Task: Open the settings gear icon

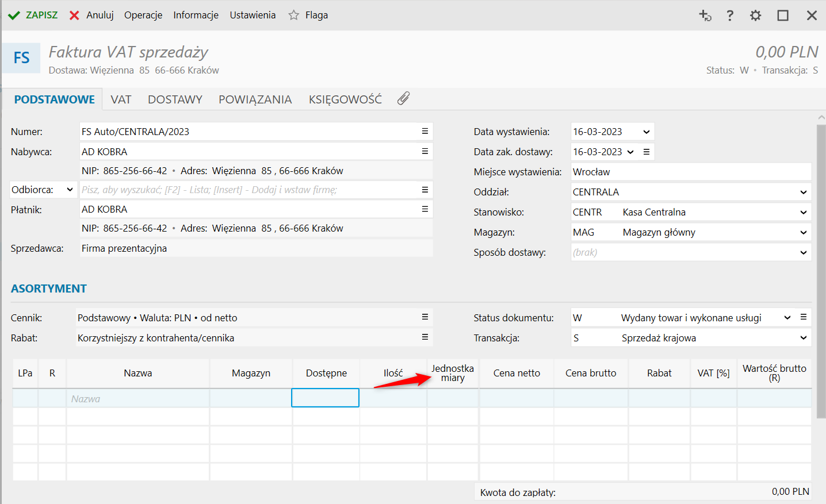Action: coord(755,16)
